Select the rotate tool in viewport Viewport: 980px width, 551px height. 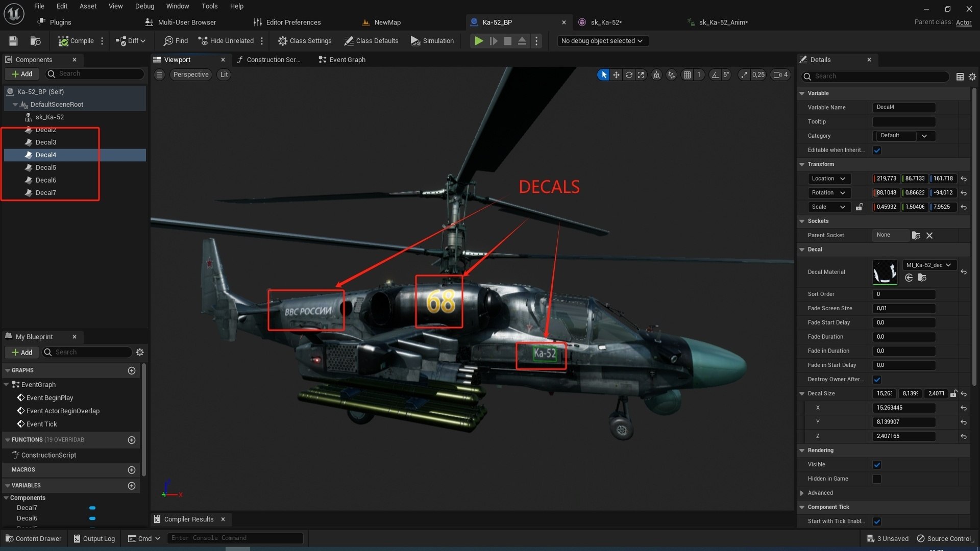click(629, 75)
